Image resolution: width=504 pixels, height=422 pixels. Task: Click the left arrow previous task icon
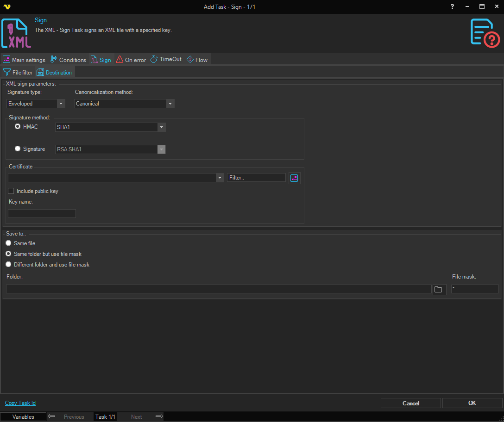52,416
